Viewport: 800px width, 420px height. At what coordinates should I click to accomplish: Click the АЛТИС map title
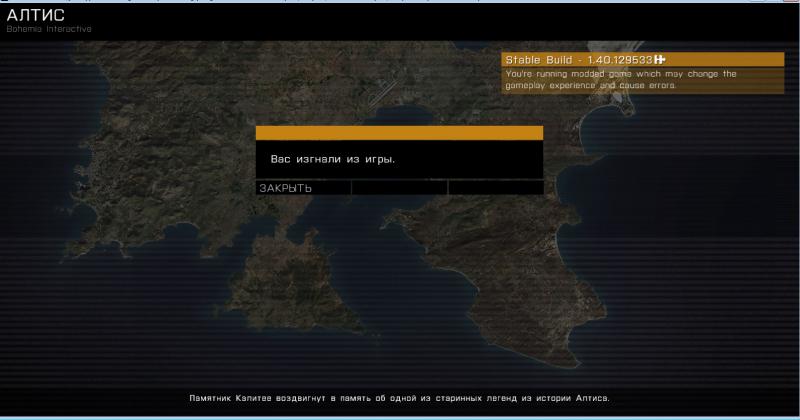point(36,15)
